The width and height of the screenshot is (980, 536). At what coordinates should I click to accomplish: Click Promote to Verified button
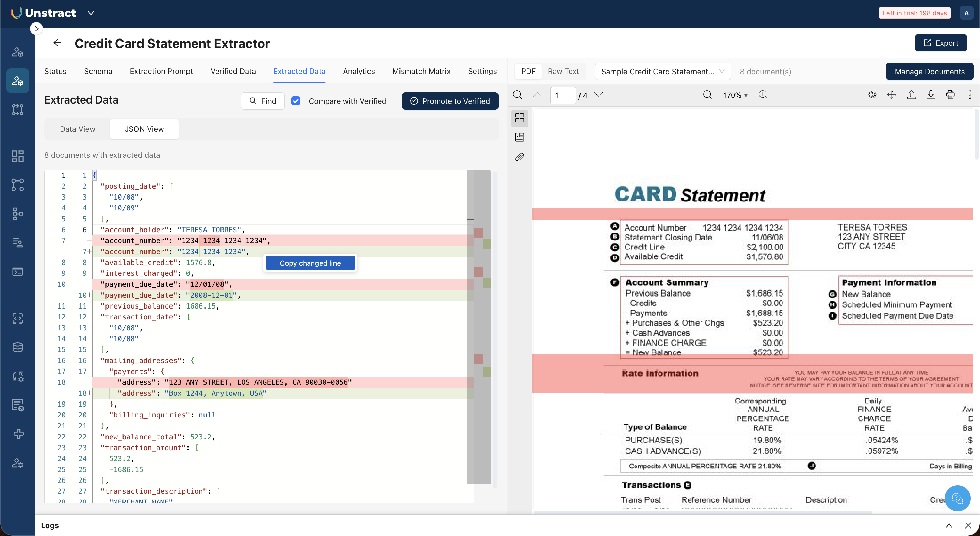tap(450, 101)
